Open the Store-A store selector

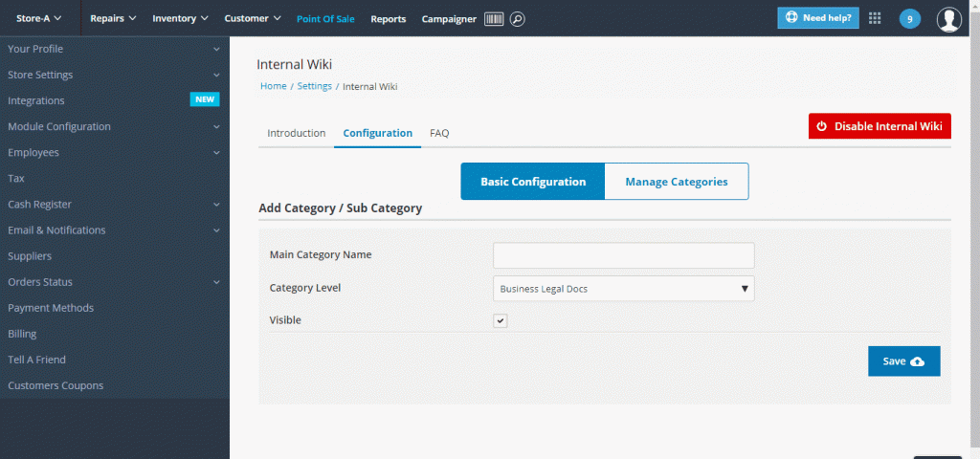[x=38, y=18]
